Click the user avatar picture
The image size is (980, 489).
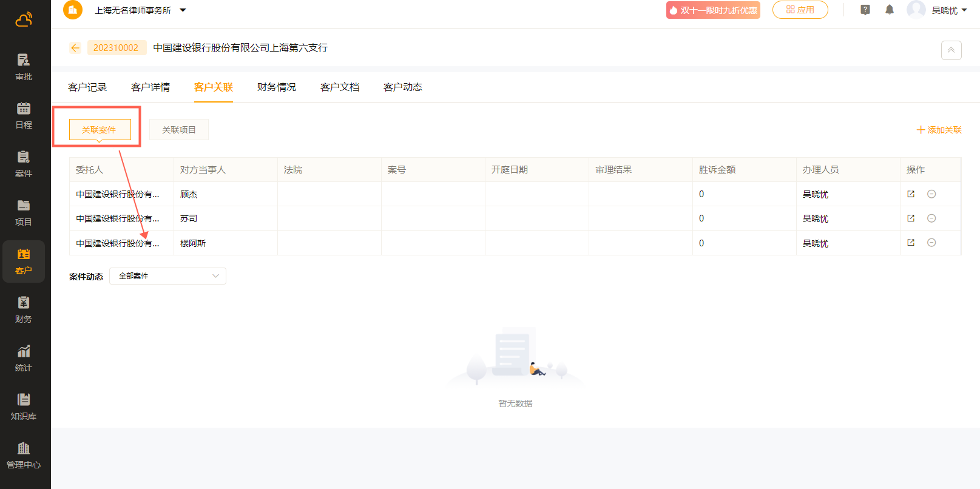916,10
